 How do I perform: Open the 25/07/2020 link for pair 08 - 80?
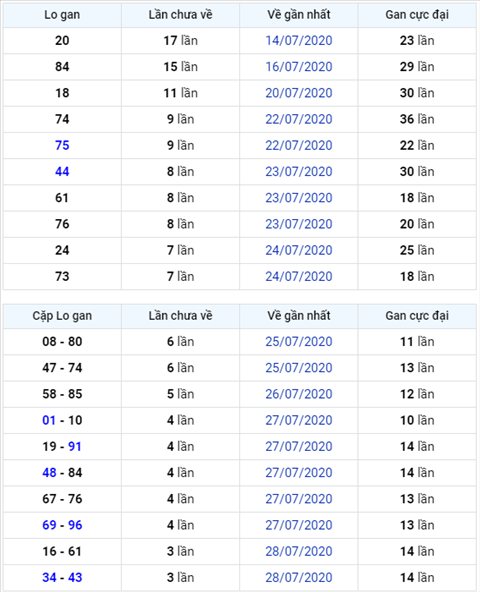pyautogui.click(x=298, y=341)
